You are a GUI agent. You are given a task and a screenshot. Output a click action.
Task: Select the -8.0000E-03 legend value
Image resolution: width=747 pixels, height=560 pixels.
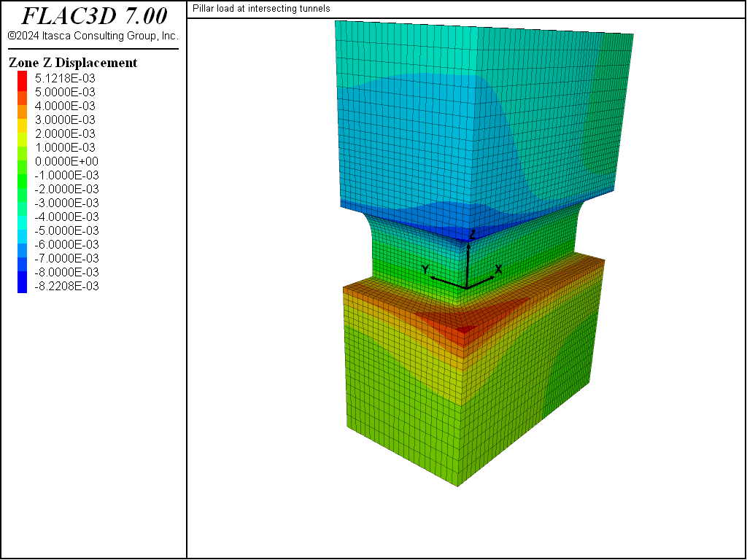point(66,271)
